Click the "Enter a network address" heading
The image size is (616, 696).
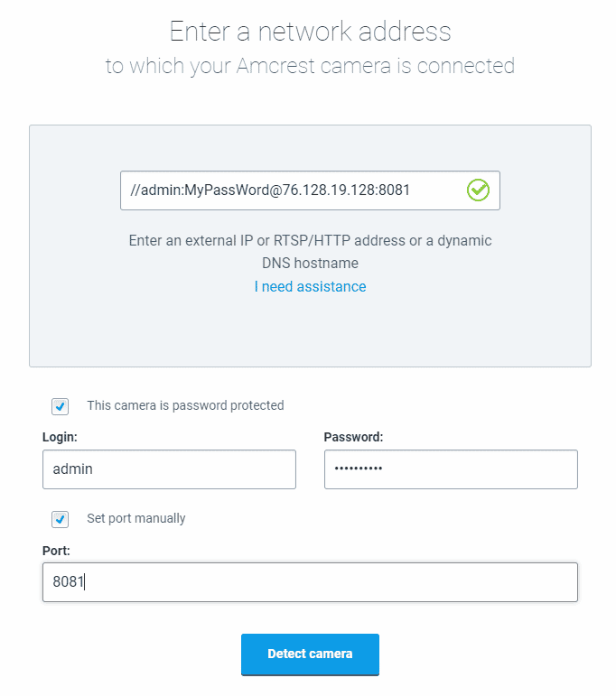coord(310,32)
